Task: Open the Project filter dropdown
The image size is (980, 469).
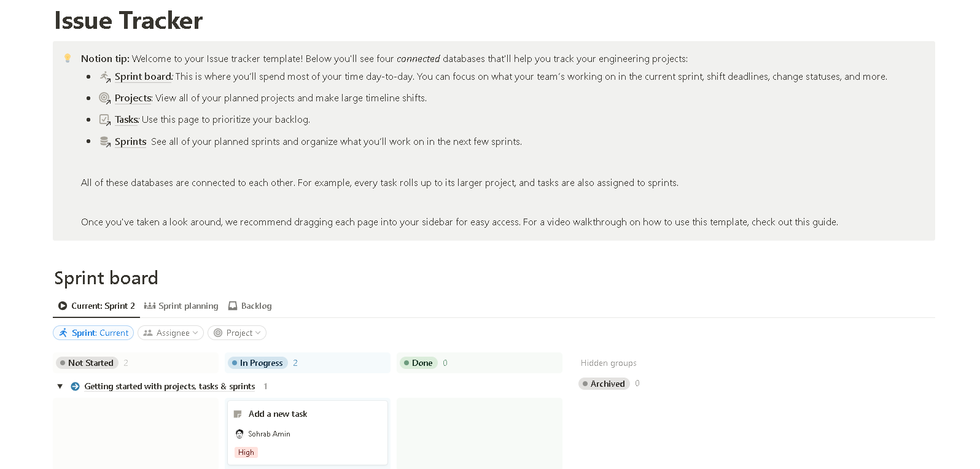Action: (x=236, y=332)
